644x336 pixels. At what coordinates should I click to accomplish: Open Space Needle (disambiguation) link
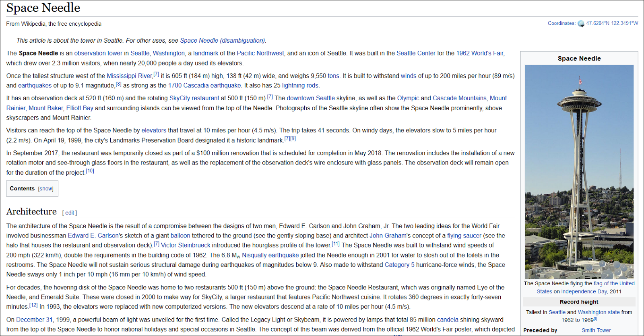222,41
